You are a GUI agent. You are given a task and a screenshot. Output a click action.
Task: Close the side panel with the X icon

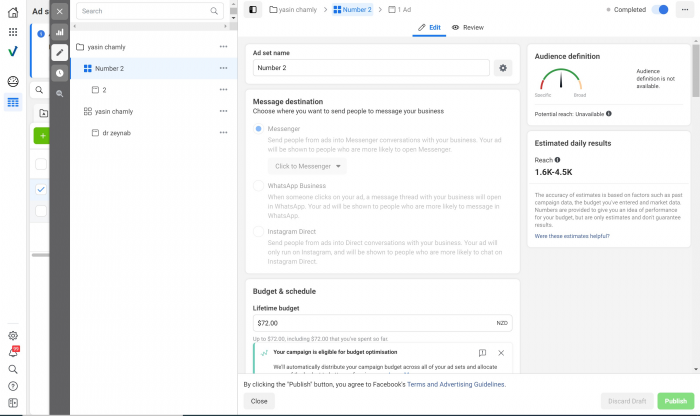60,10
